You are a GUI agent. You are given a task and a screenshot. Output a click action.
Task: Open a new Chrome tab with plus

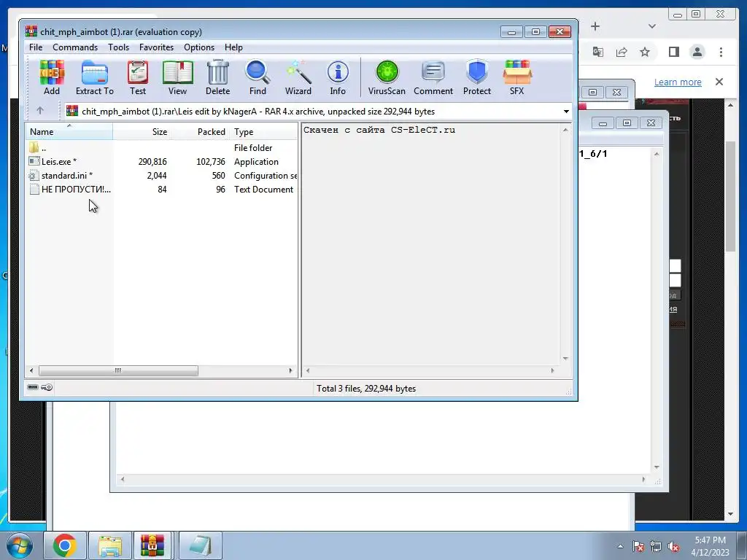coord(595,26)
